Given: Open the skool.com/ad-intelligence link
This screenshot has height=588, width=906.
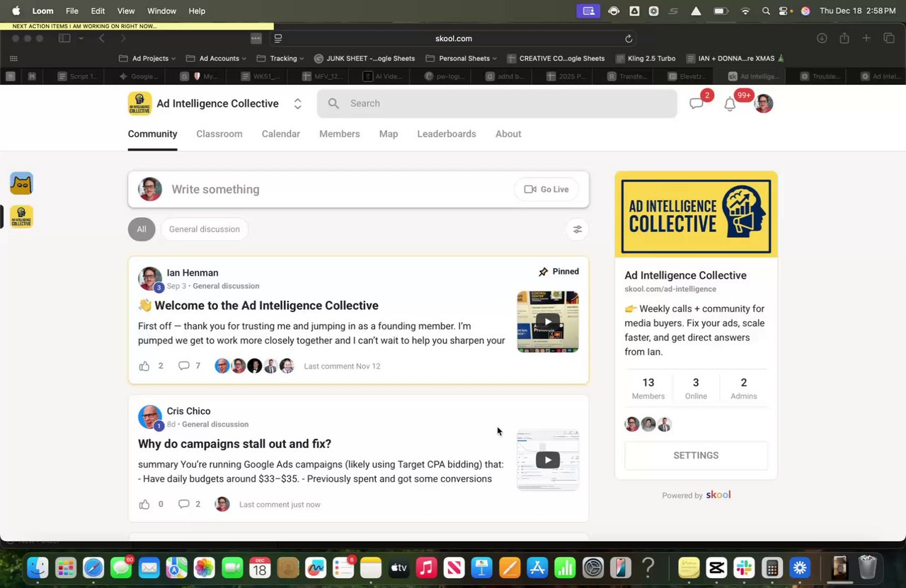Looking at the screenshot, I should tap(670, 289).
